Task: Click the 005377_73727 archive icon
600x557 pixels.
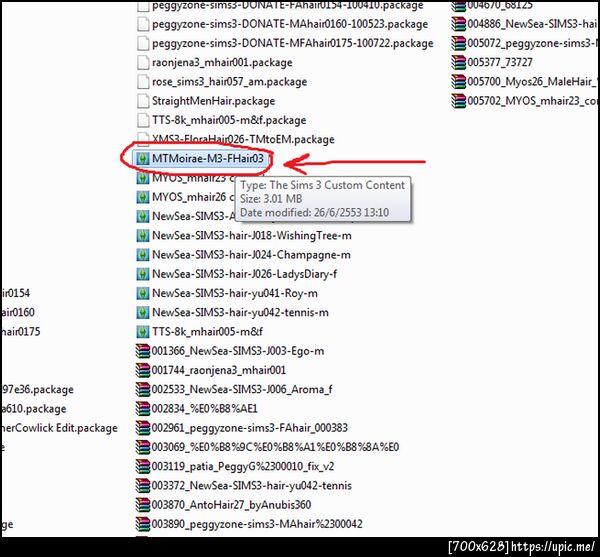Action: [458, 62]
